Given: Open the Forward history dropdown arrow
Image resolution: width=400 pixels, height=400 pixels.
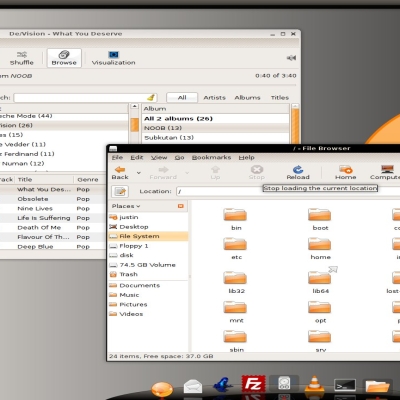Looking at the screenshot, I should (x=187, y=173).
